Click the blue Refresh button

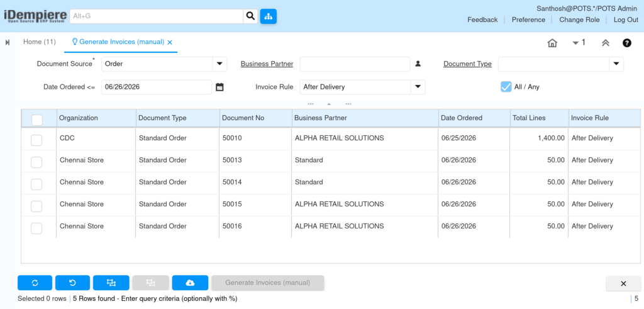[x=35, y=283]
